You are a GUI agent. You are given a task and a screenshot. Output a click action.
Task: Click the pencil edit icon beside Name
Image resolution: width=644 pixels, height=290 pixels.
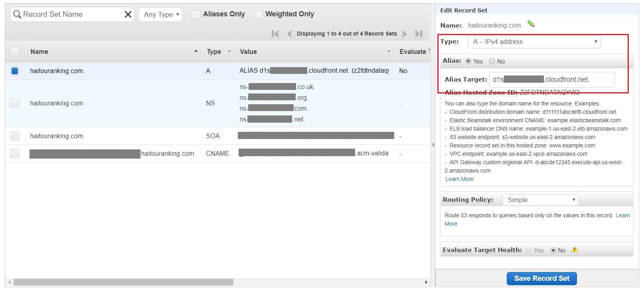click(x=531, y=24)
